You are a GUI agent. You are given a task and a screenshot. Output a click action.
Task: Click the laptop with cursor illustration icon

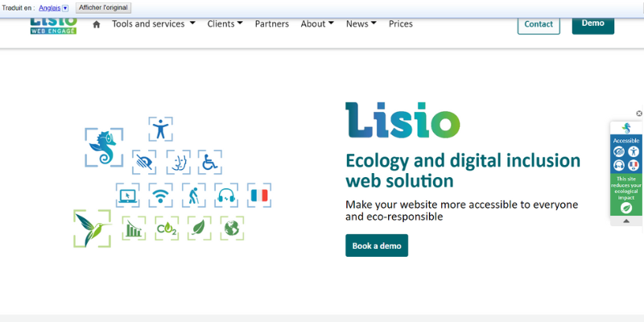[127, 195]
